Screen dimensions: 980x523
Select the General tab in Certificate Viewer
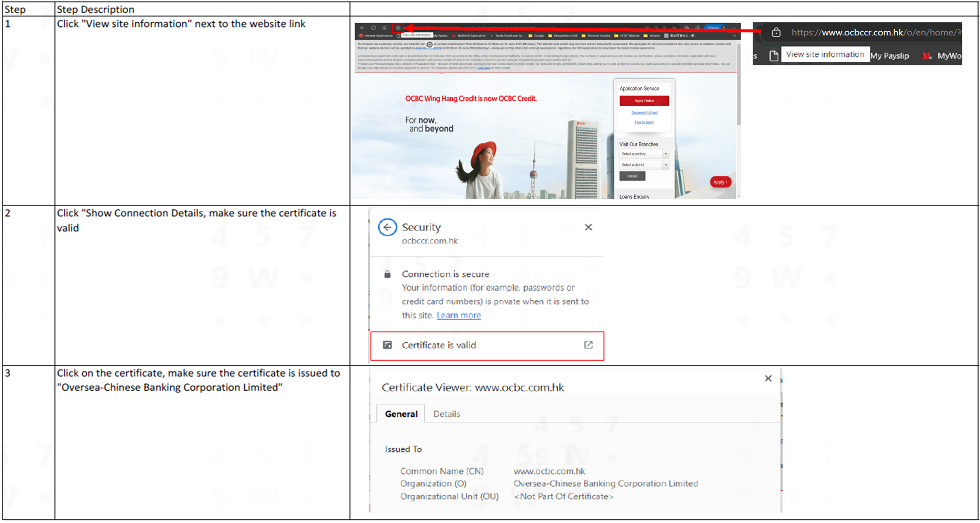coord(401,414)
